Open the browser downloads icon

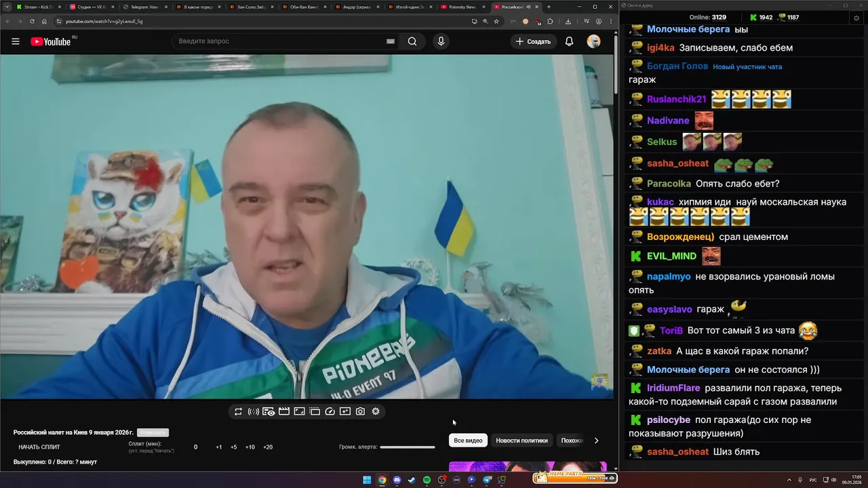coord(568,21)
